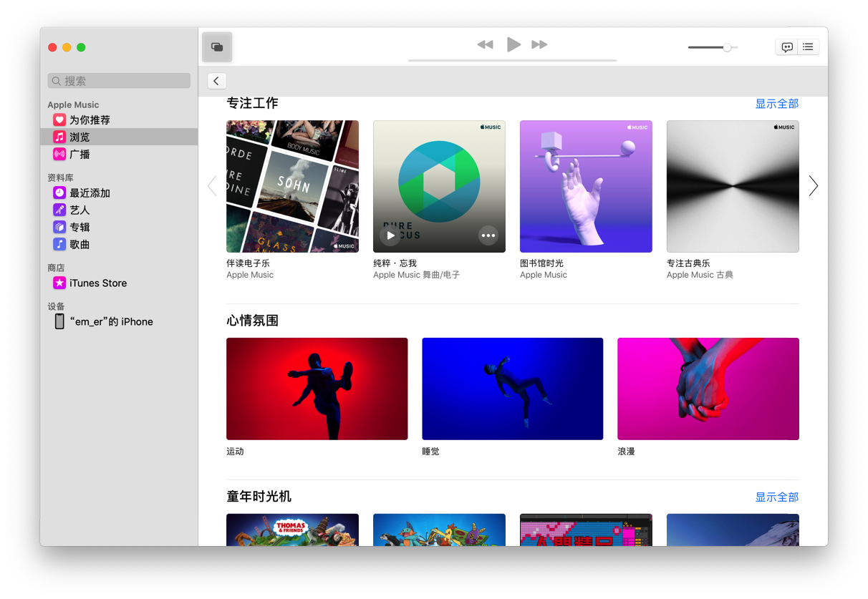Open the 运动 mood card
Image resolution: width=868 pixels, height=599 pixels.
(317, 389)
